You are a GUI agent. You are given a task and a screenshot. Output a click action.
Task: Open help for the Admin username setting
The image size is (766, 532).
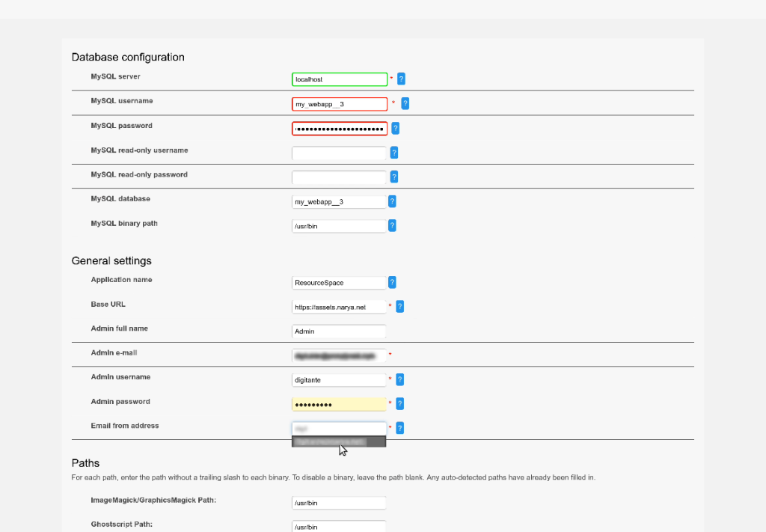399,379
